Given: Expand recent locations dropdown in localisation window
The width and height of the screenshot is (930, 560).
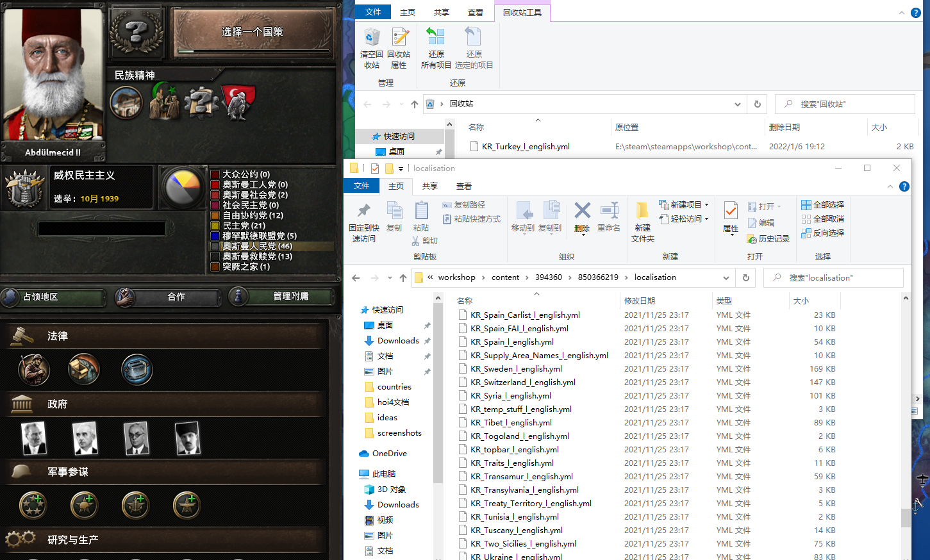Looking at the screenshot, I should 390,277.
